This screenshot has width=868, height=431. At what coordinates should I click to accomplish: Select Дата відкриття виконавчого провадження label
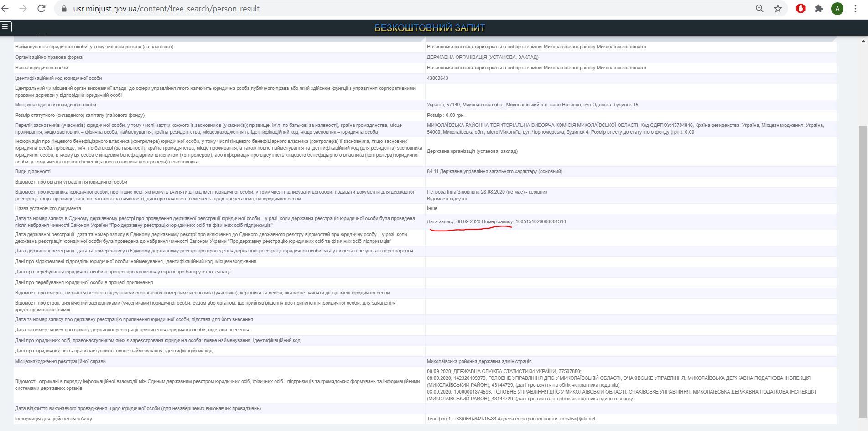click(138, 408)
